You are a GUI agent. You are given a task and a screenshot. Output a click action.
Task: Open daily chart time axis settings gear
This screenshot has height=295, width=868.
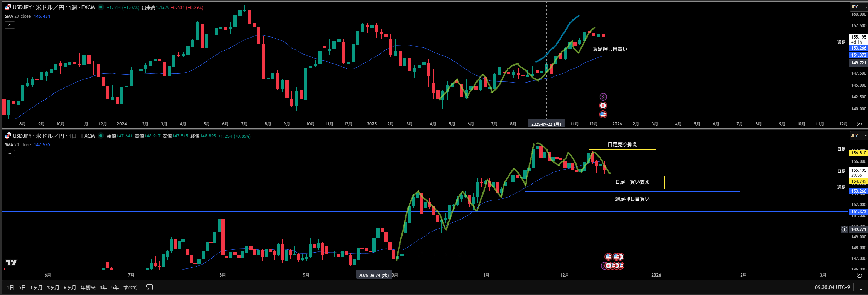coord(859,275)
